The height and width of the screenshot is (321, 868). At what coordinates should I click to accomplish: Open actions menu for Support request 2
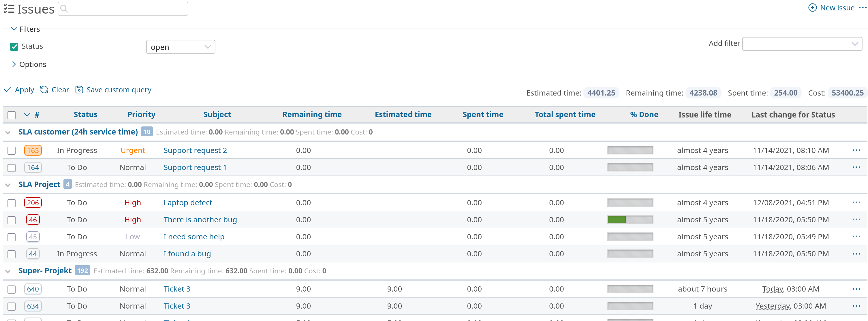(856, 150)
